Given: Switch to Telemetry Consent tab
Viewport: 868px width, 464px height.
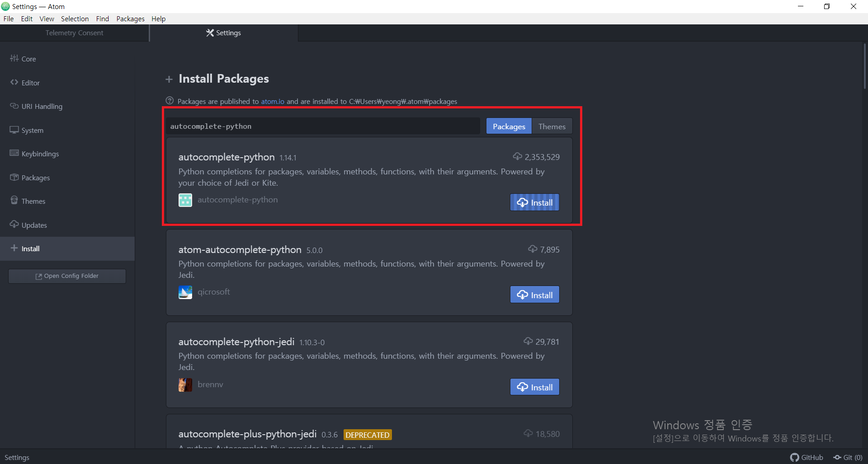Looking at the screenshot, I should [74, 33].
